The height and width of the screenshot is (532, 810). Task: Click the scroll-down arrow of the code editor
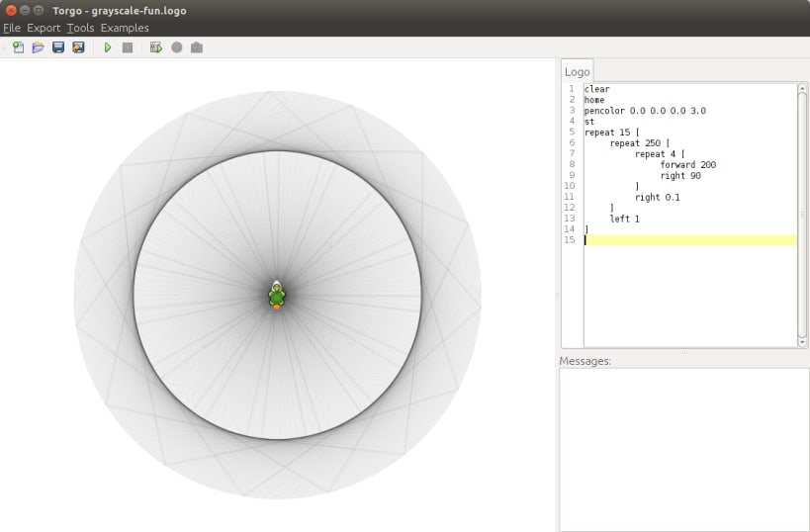click(802, 341)
